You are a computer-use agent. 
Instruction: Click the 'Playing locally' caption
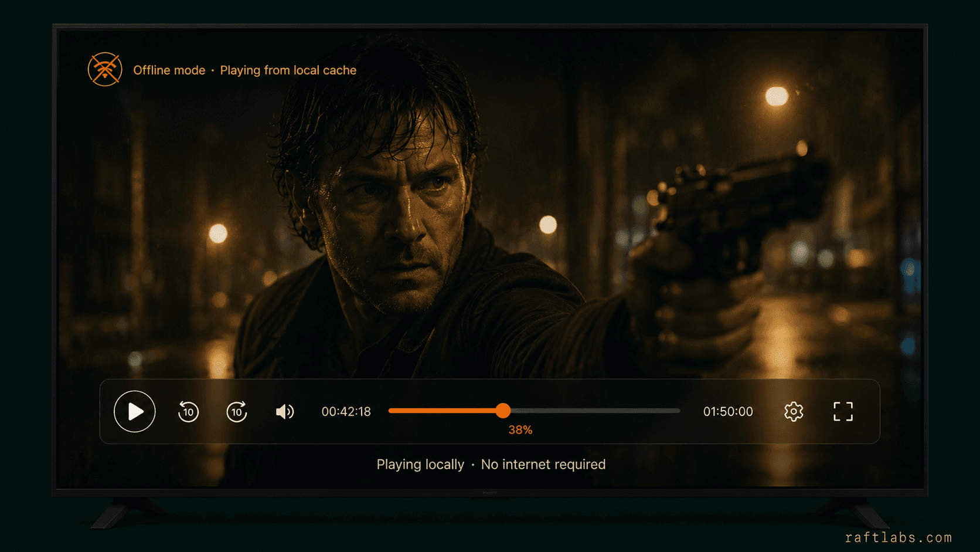pyautogui.click(x=420, y=465)
